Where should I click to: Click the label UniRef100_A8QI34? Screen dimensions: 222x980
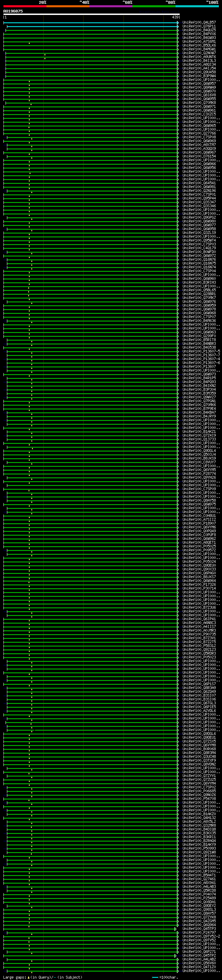(199, 64)
